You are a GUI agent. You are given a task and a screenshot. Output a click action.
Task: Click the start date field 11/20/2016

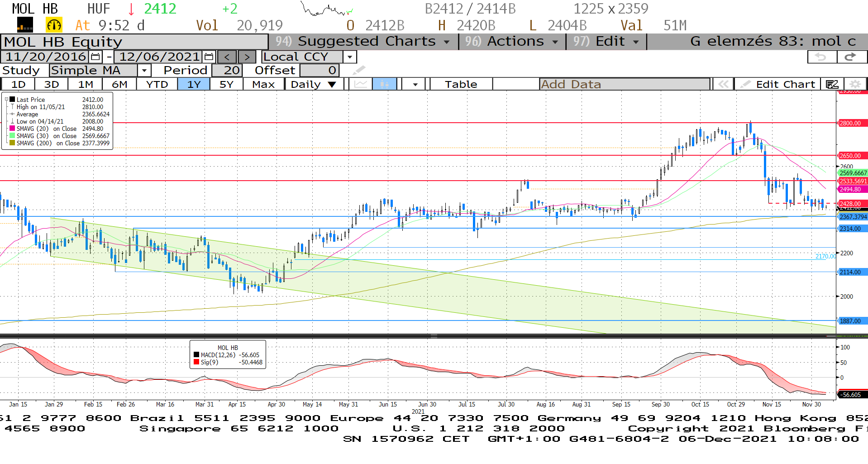click(x=45, y=57)
